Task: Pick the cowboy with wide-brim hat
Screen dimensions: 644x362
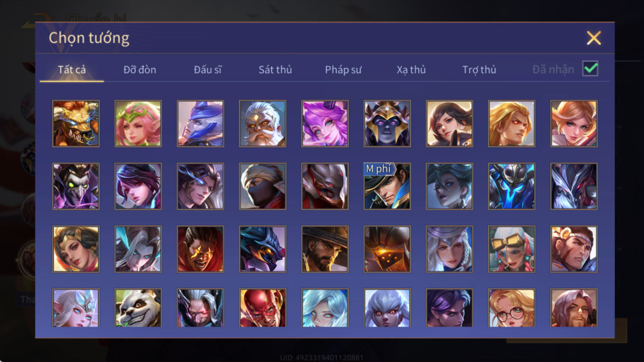Action: click(325, 249)
